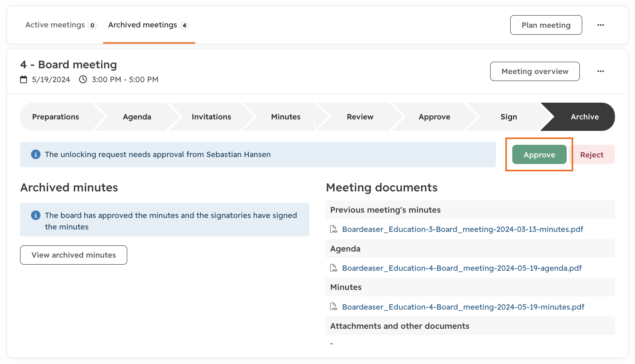Screen dimensions: 635x364
Task: Open Boardeaser_Education-3-Board_meeting-2024-03-13-minutes.pdf
Action: [x=463, y=229]
